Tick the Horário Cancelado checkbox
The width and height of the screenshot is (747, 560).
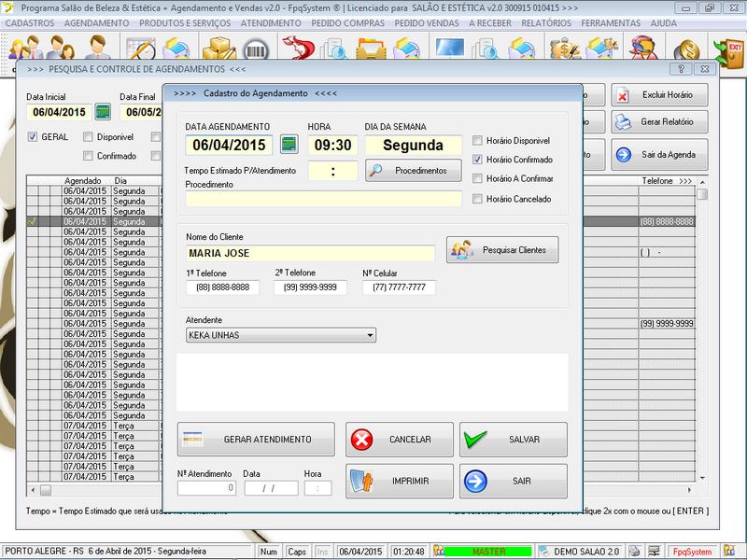478,199
